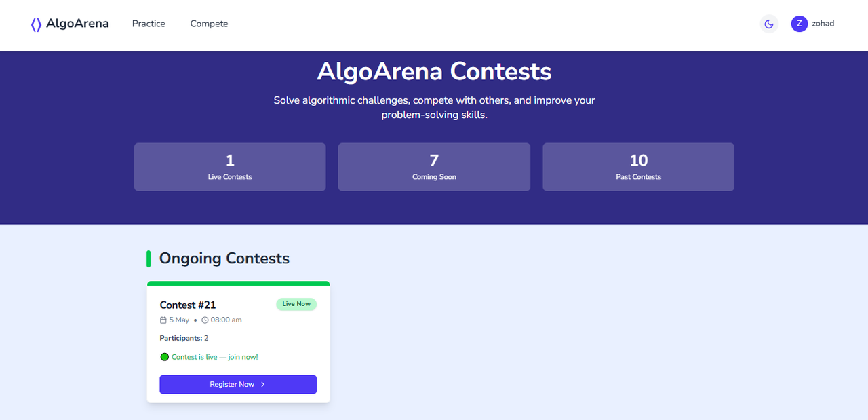Click the AlgoArena brand name text
This screenshot has height=420, width=868.
click(77, 24)
